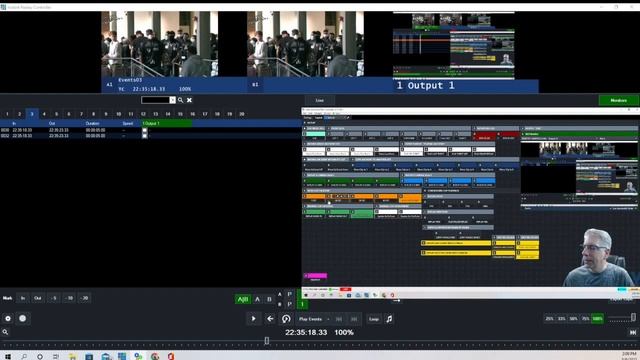
Task: Move the timeline scrubber handle
Action: pos(267,340)
